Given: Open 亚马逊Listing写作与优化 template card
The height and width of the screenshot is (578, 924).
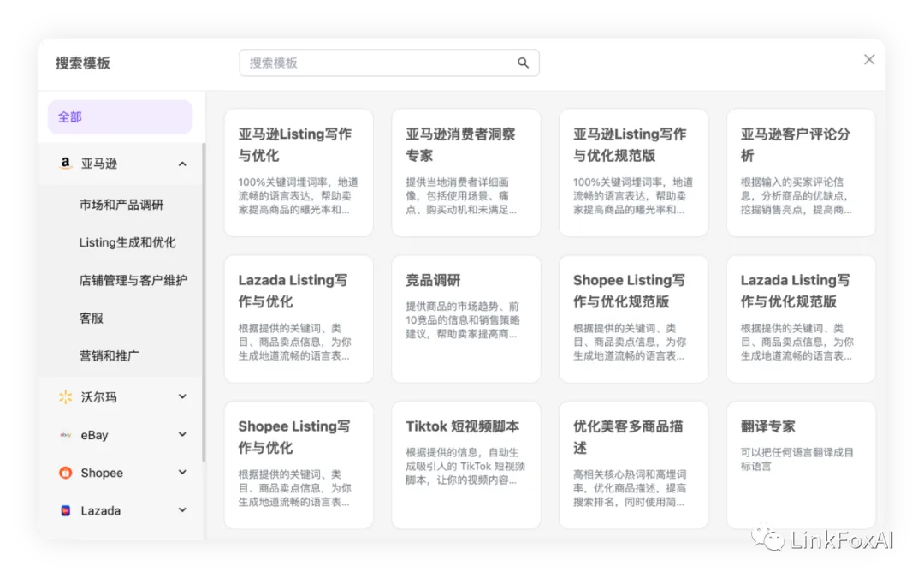Looking at the screenshot, I should pyautogui.click(x=299, y=173).
